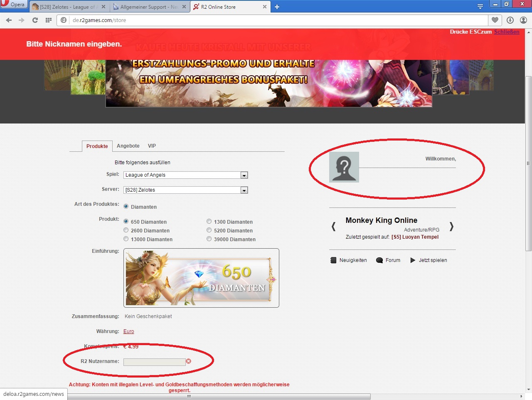Click the user profile avatar placeholder
This screenshot has width=532, height=400.
344,167
